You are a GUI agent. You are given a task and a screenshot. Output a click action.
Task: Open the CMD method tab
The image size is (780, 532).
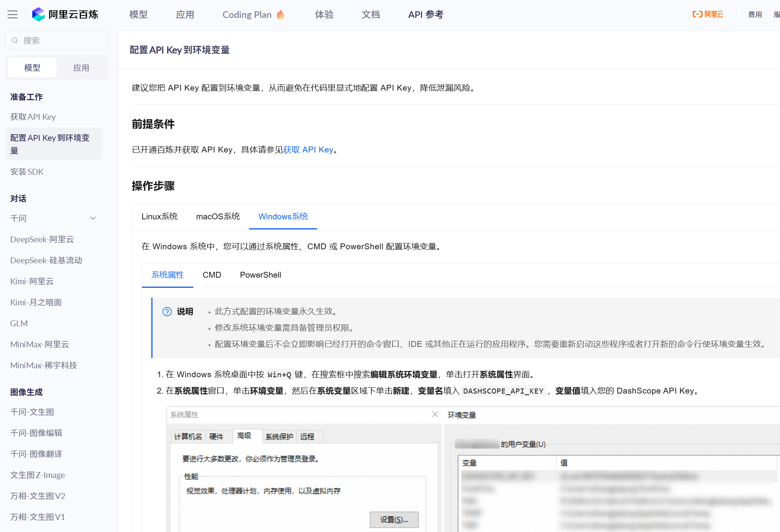212,275
